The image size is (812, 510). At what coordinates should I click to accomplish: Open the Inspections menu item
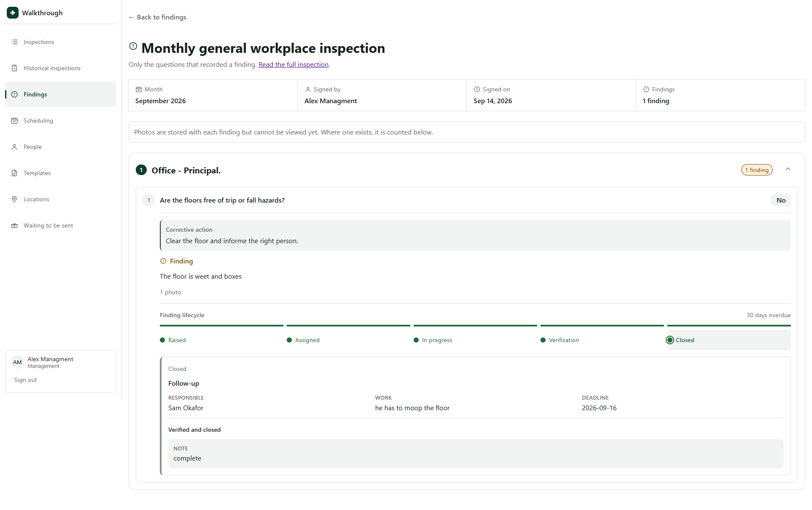coord(60,42)
